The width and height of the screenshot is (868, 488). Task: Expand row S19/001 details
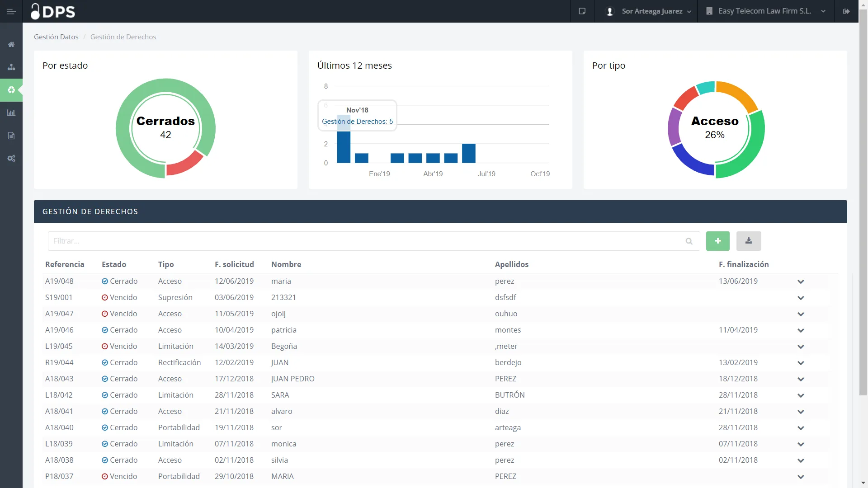[x=801, y=298]
